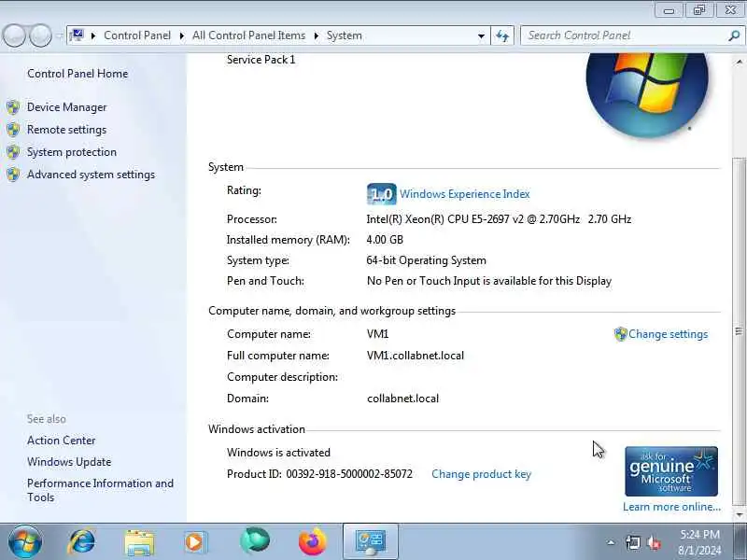Click the Forward navigation button
Screen dimensions: 747x560
41,35
